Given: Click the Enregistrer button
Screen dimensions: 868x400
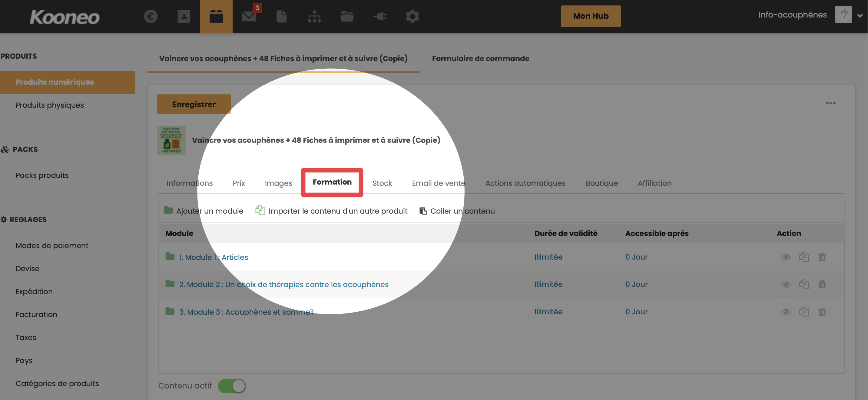Looking at the screenshot, I should pos(194,104).
